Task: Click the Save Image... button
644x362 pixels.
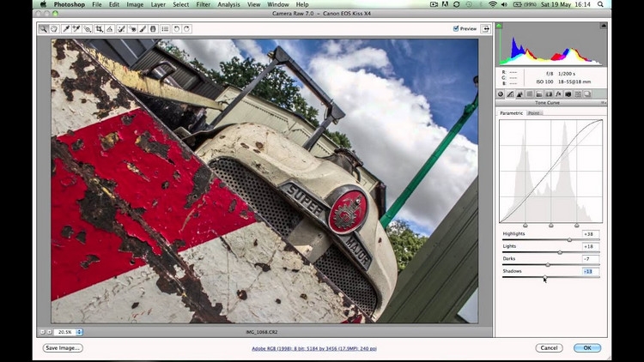Action: 63,347
